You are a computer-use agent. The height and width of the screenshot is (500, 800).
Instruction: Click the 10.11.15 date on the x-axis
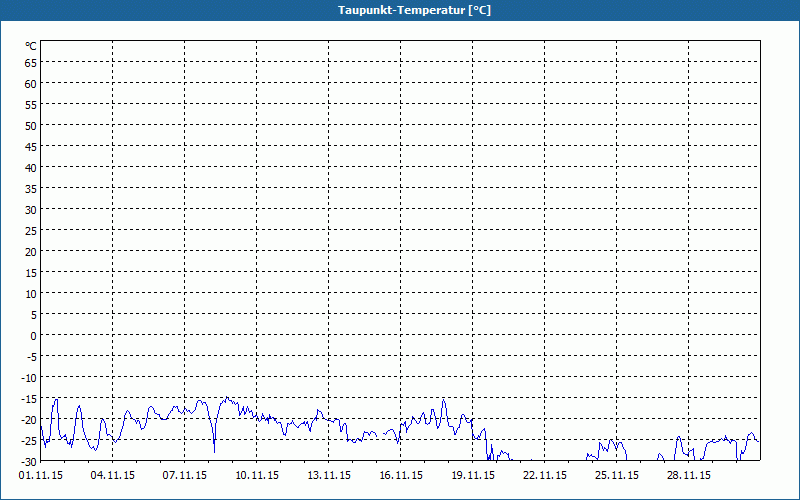(x=257, y=476)
